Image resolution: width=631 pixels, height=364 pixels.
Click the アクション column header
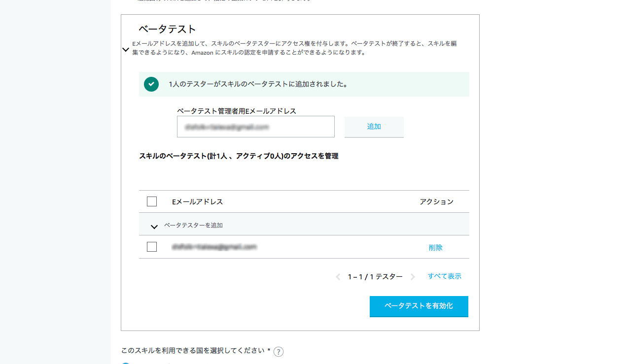pos(437,202)
